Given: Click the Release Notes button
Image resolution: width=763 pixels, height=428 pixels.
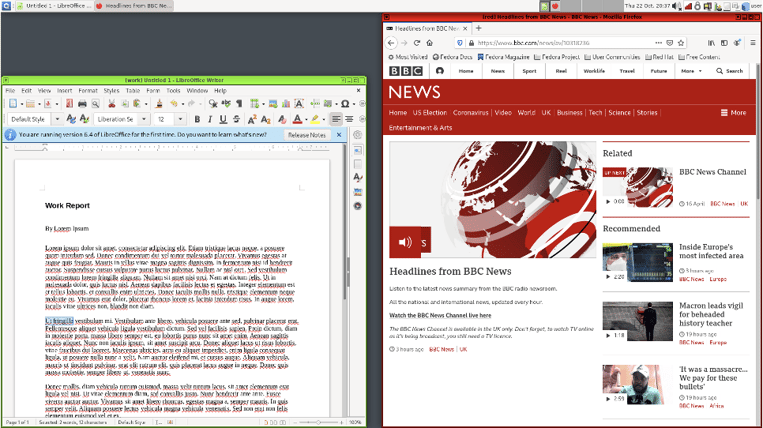Looking at the screenshot, I should (307, 135).
